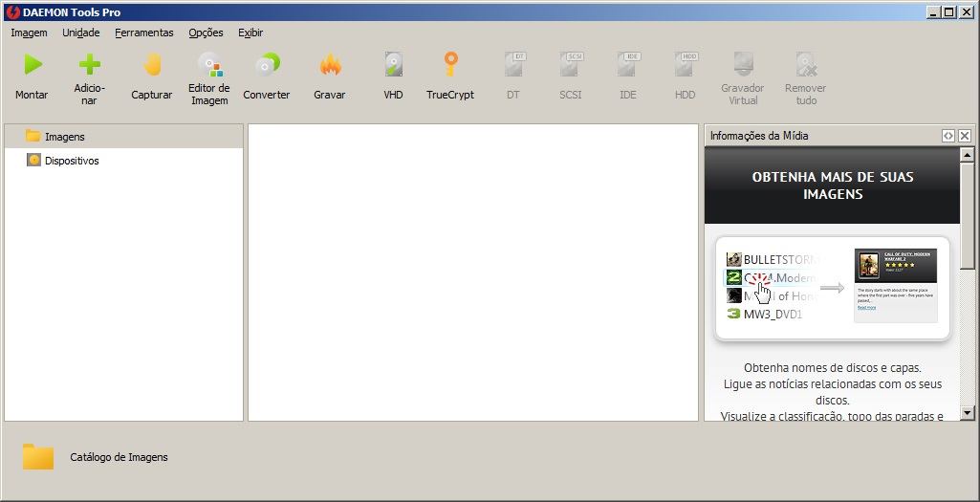Maximize the DAEMON Tools Pro window
980x502 pixels.
pyautogui.click(x=949, y=11)
